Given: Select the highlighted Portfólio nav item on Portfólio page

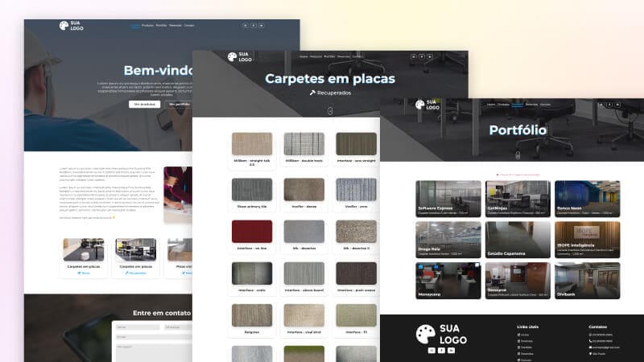Looking at the screenshot, I should pyautogui.click(x=517, y=105).
